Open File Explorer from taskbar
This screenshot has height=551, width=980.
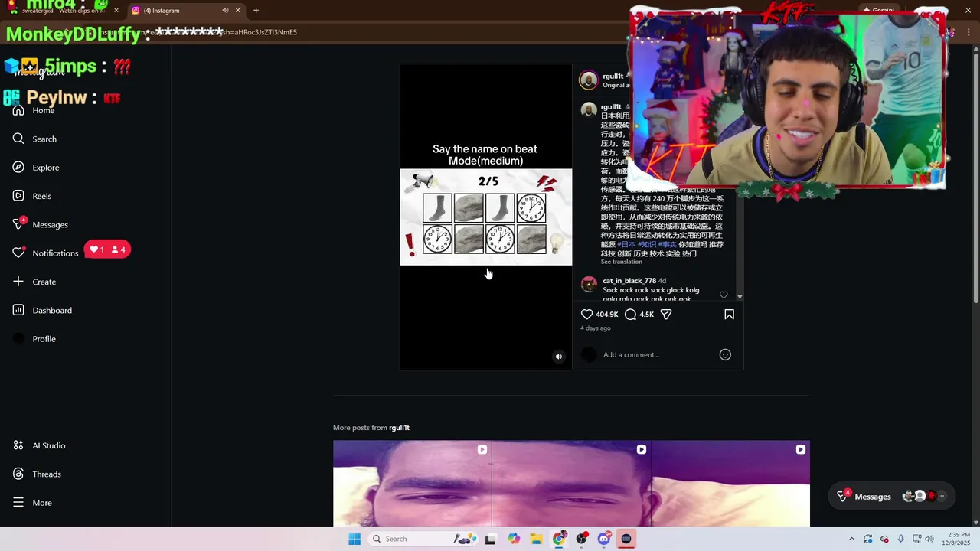pyautogui.click(x=536, y=539)
